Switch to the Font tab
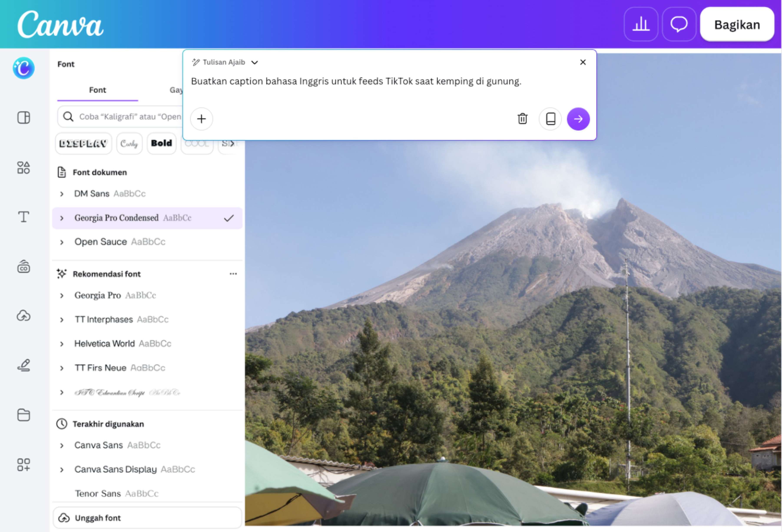This screenshot has height=532, width=782. [98, 90]
